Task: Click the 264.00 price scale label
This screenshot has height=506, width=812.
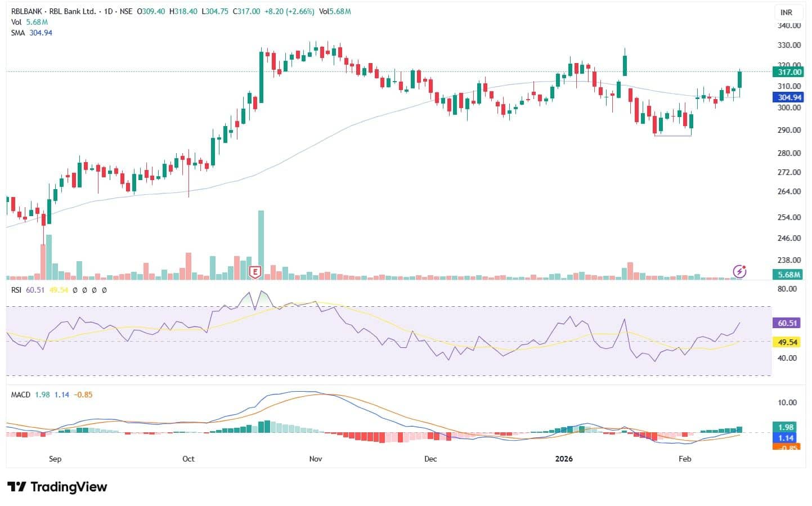Action: coord(789,191)
